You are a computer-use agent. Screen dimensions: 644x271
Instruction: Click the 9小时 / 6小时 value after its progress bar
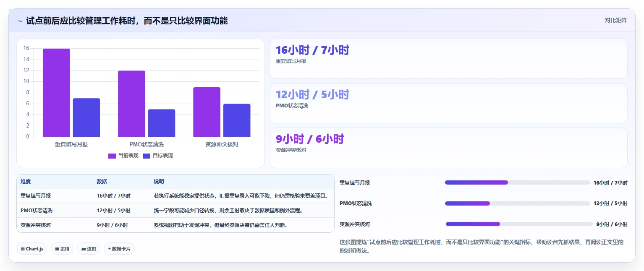click(612, 224)
